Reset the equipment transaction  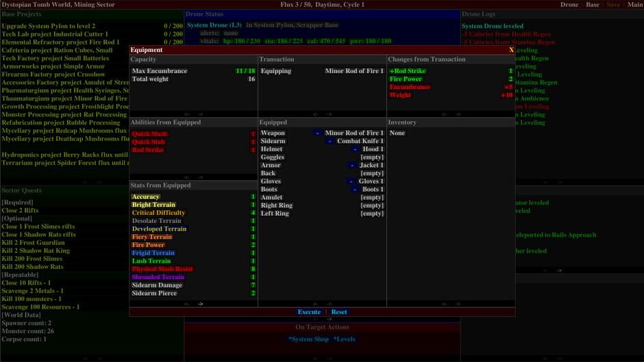tap(339, 312)
